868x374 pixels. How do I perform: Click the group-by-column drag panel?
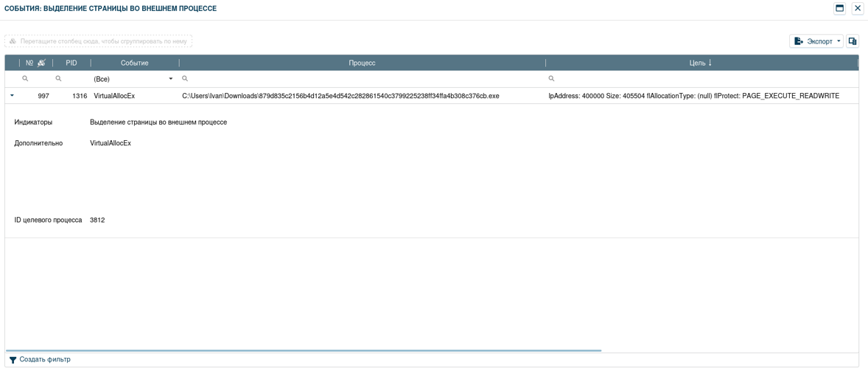98,41
